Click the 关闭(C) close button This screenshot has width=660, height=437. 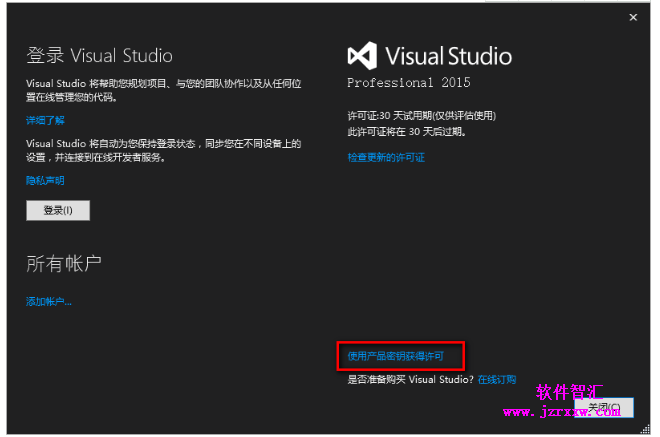click(604, 408)
